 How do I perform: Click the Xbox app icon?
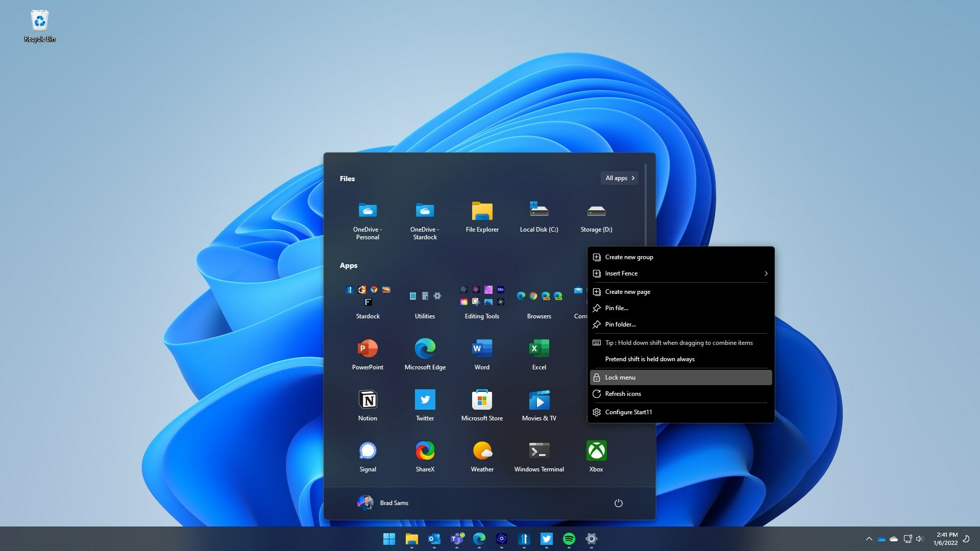[x=596, y=451]
